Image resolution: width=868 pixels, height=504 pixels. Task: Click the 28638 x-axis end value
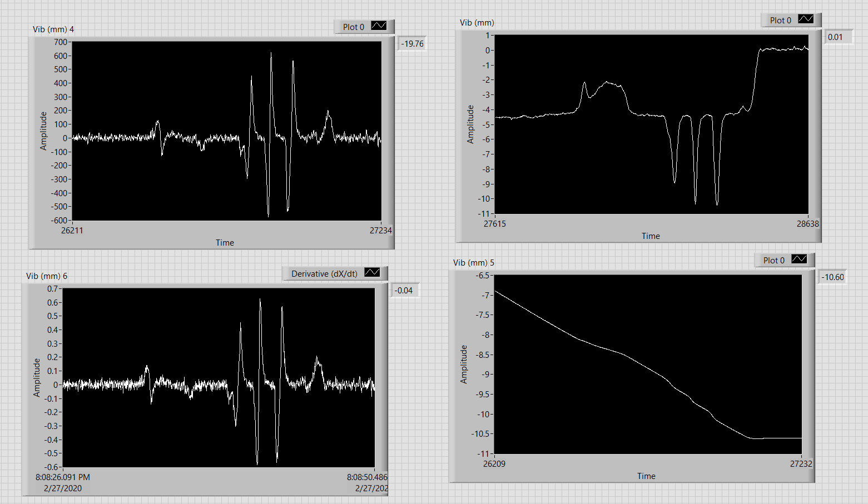pyautogui.click(x=808, y=223)
